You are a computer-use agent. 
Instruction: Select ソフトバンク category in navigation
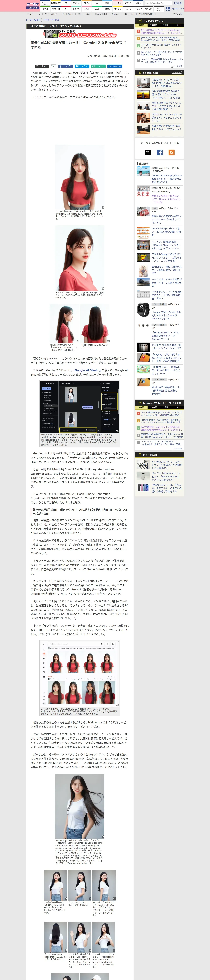(x=51, y=14)
